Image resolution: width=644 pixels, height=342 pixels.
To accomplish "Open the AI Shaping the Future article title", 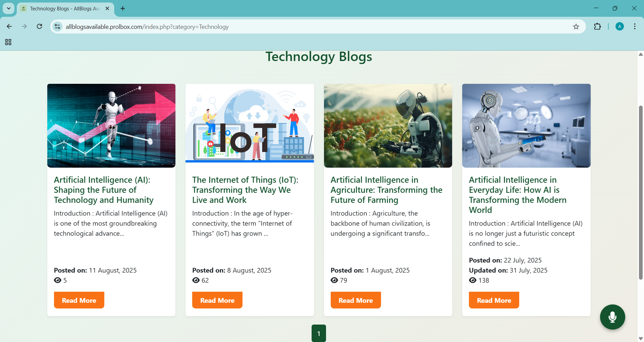I will (103, 190).
